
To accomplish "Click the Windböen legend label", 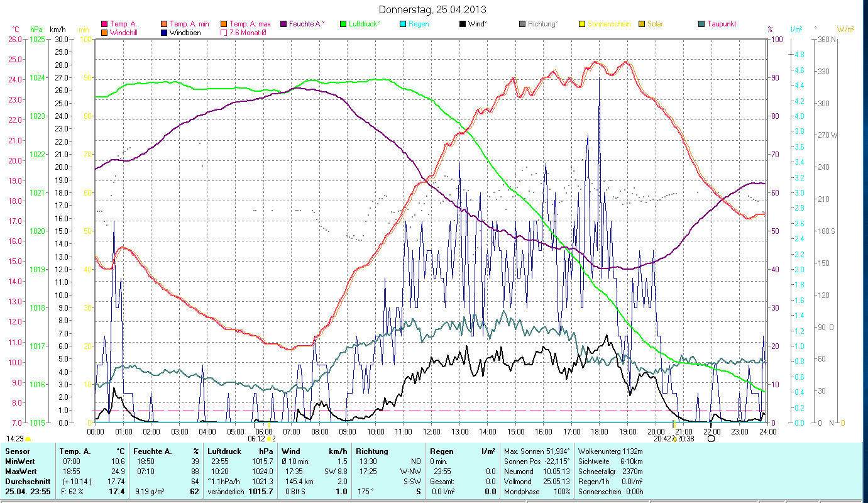I will (185, 32).
